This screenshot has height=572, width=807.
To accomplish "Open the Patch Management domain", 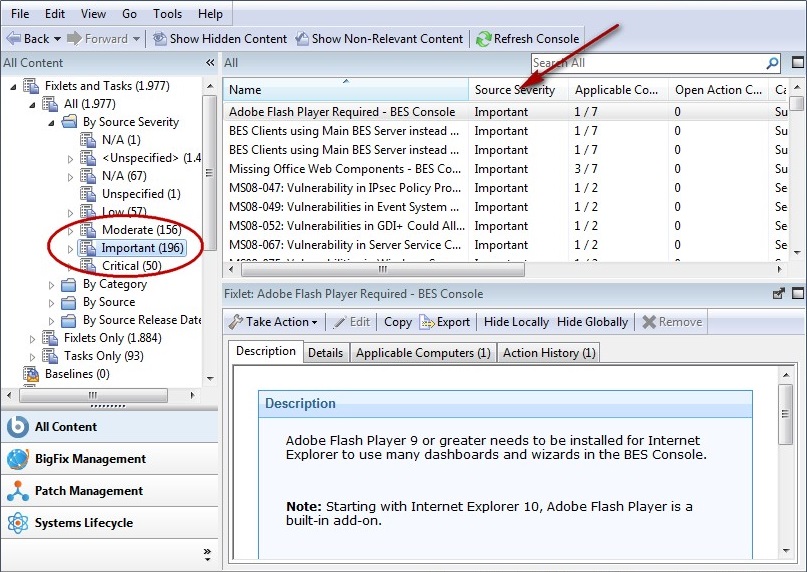I will pyautogui.click(x=88, y=491).
